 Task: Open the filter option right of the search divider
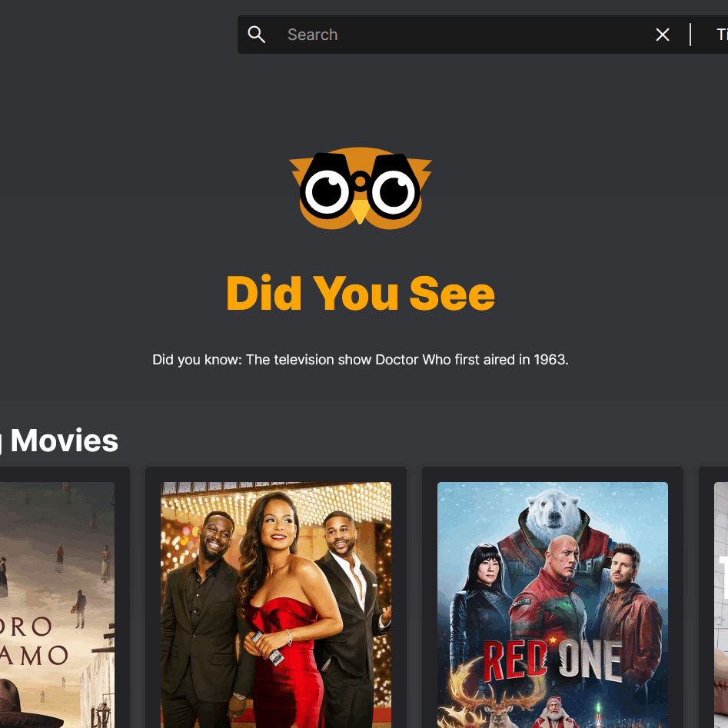tap(722, 35)
